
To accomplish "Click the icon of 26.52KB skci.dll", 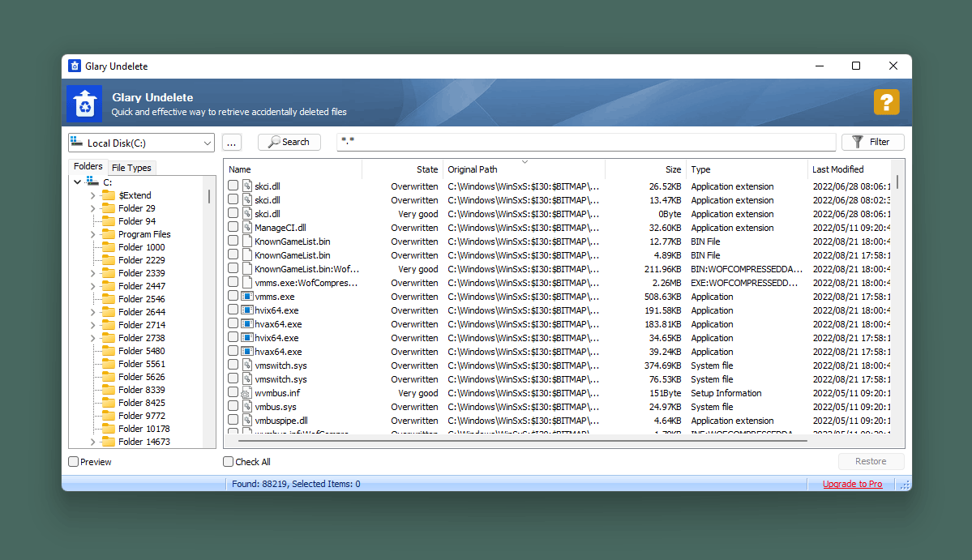I will (247, 186).
